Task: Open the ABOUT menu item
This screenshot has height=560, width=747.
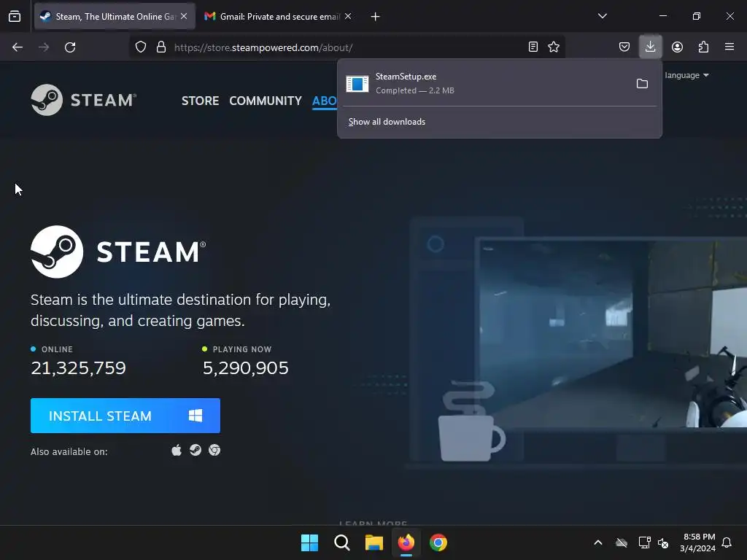Action: pyautogui.click(x=325, y=101)
